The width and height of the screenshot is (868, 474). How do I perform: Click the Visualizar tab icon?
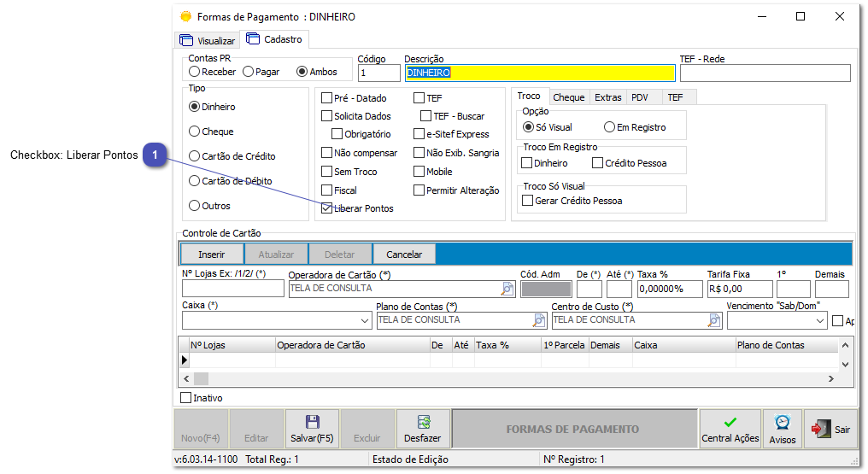[186, 40]
